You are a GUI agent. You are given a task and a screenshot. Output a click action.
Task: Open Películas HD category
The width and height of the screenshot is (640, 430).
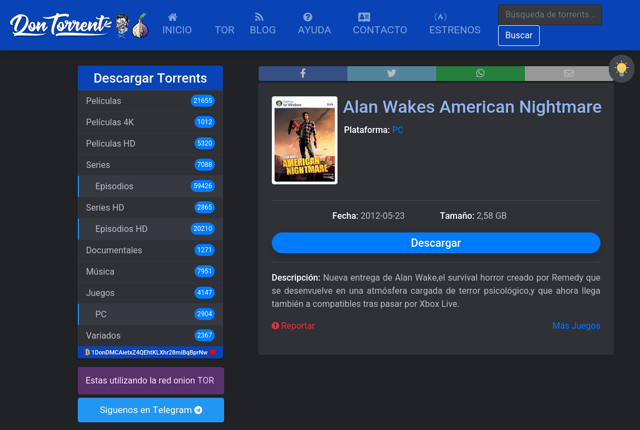pyautogui.click(x=150, y=144)
